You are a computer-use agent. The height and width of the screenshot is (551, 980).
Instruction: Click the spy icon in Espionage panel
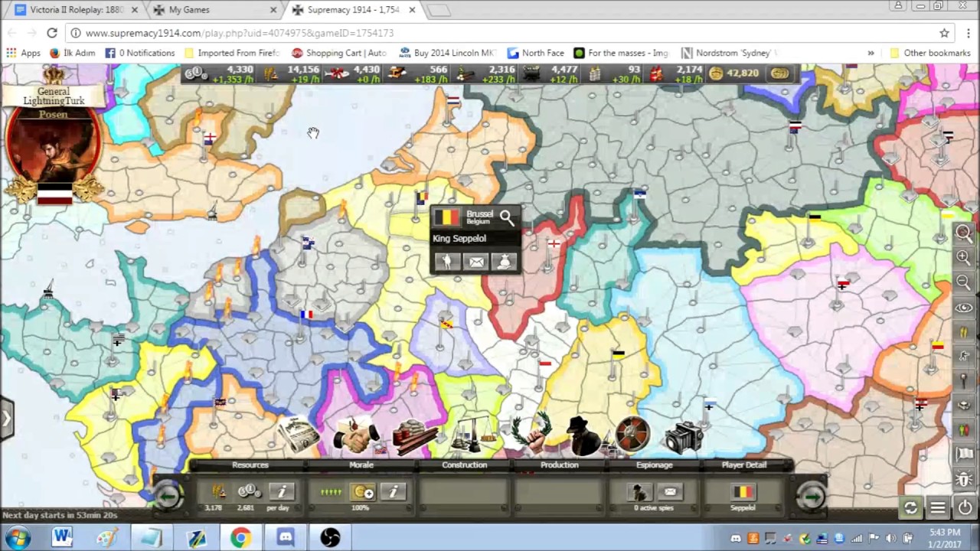[639, 492]
